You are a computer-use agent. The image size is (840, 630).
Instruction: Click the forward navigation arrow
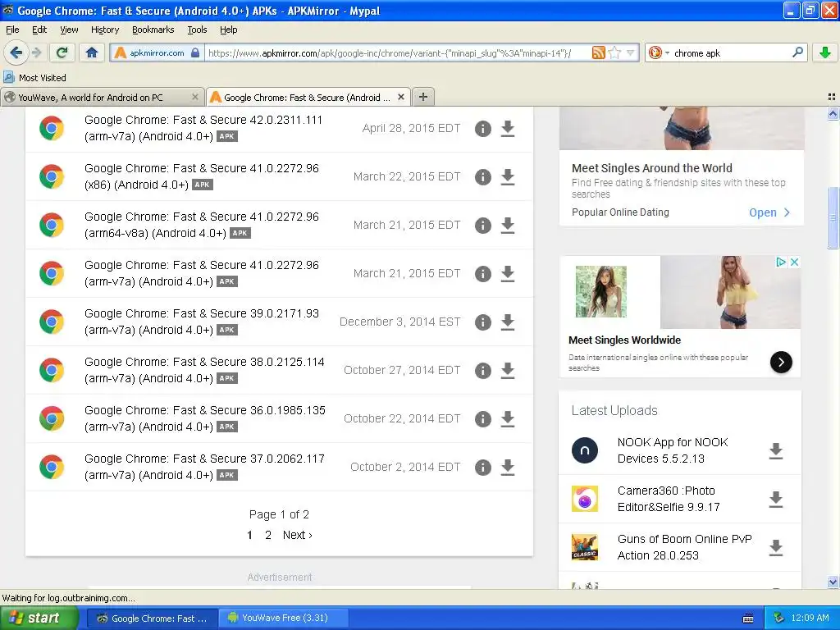[x=36, y=52]
